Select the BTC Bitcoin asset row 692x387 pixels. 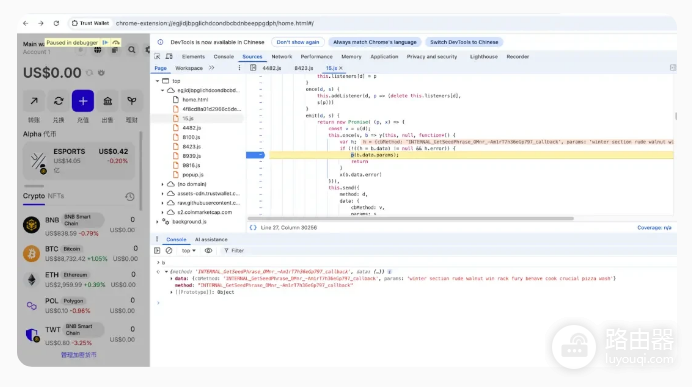80,254
